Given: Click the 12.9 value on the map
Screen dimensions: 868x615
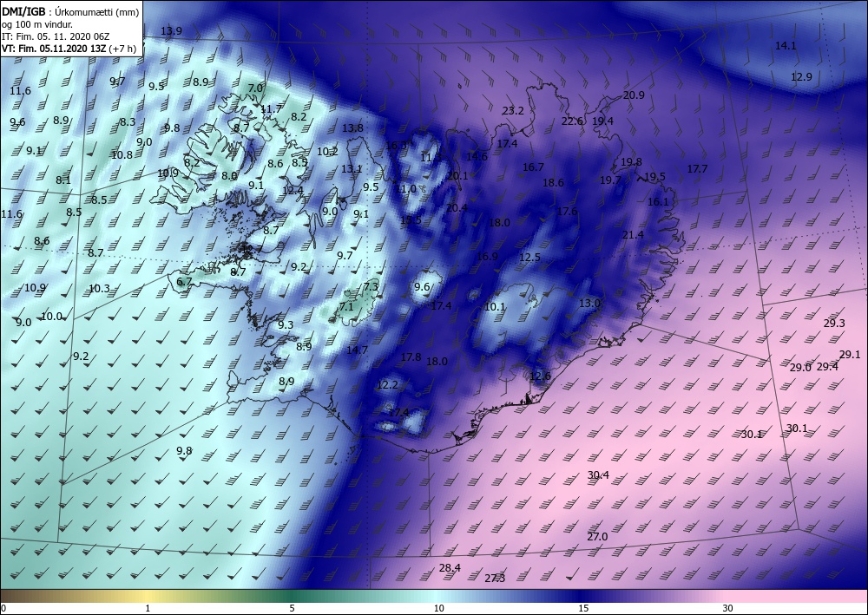Looking at the screenshot, I should click(x=801, y=77).
